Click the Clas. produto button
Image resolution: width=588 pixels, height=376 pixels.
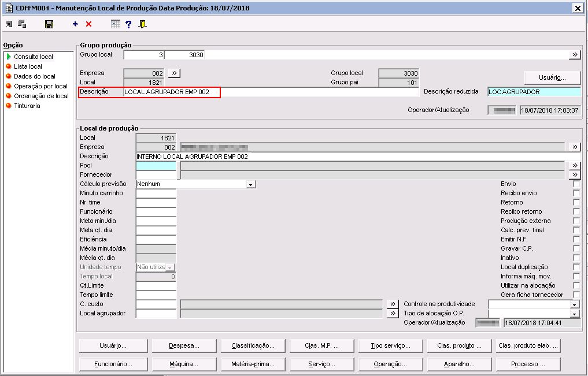pos(459,345)
